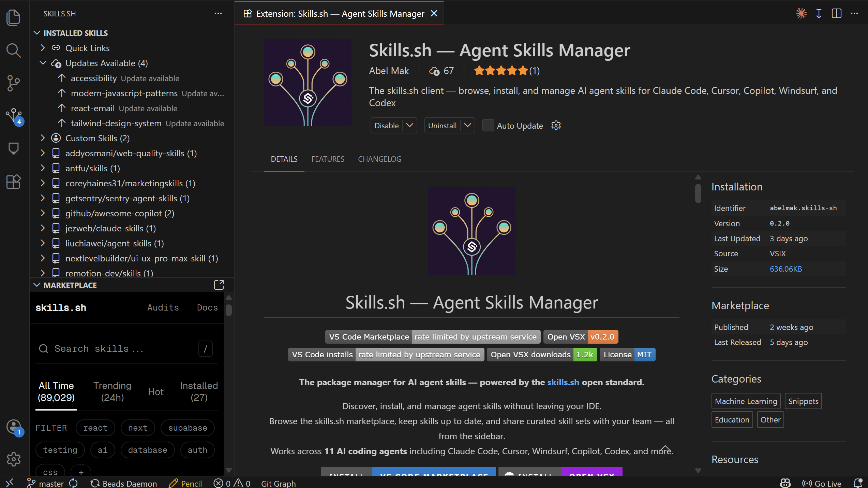The image size is (868, 488).
Task: Switch to the FEATURES tab
Action: point(328,159)
